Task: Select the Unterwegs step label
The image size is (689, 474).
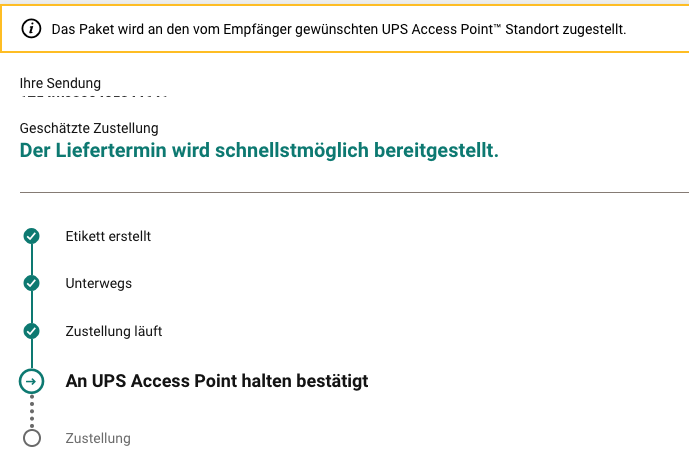Action: click(98, 284)
